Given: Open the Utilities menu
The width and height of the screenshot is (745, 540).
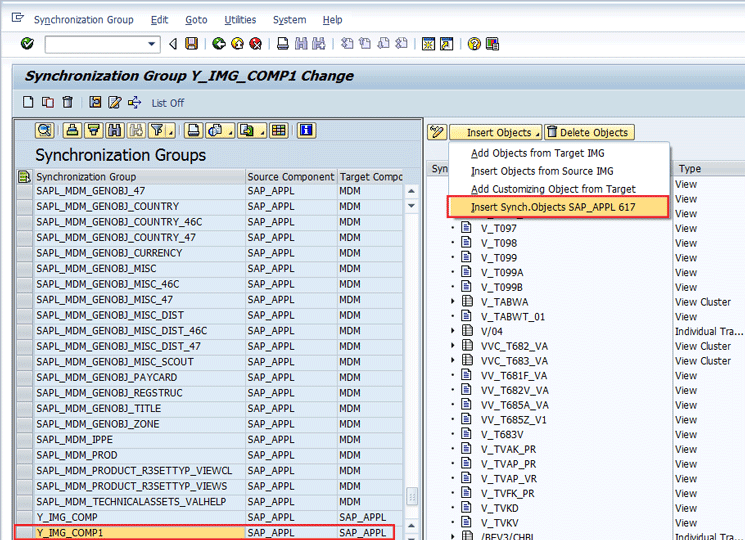Looking at the screenshot, I should (x=239, y=20).
